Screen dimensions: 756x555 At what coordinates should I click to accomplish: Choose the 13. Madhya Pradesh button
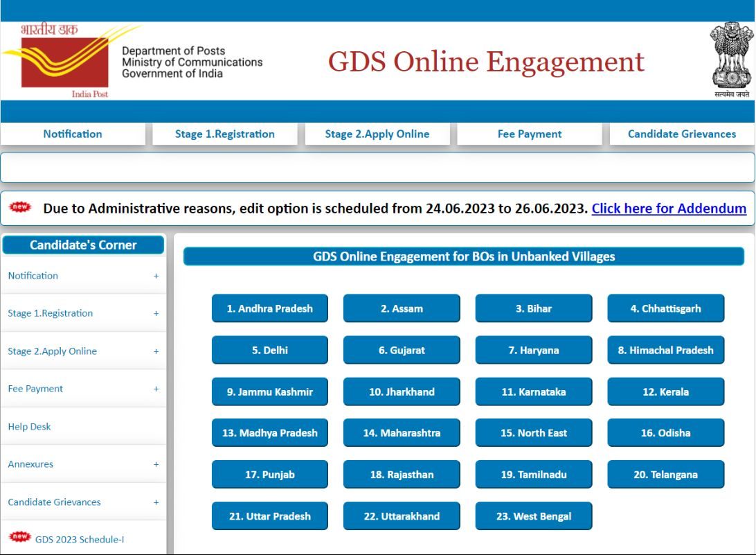(269, 433)
